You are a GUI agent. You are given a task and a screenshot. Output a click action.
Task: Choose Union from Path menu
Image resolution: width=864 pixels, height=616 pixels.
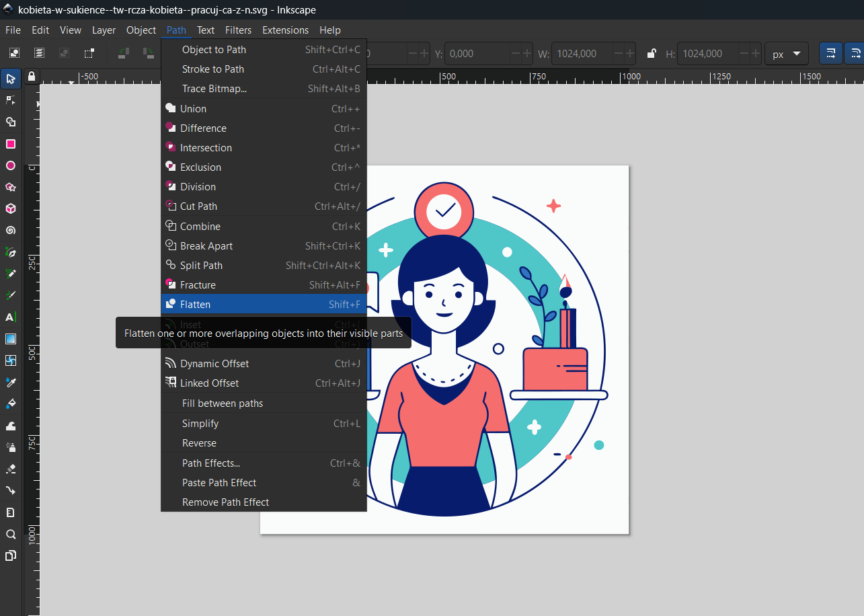(264, 109)
